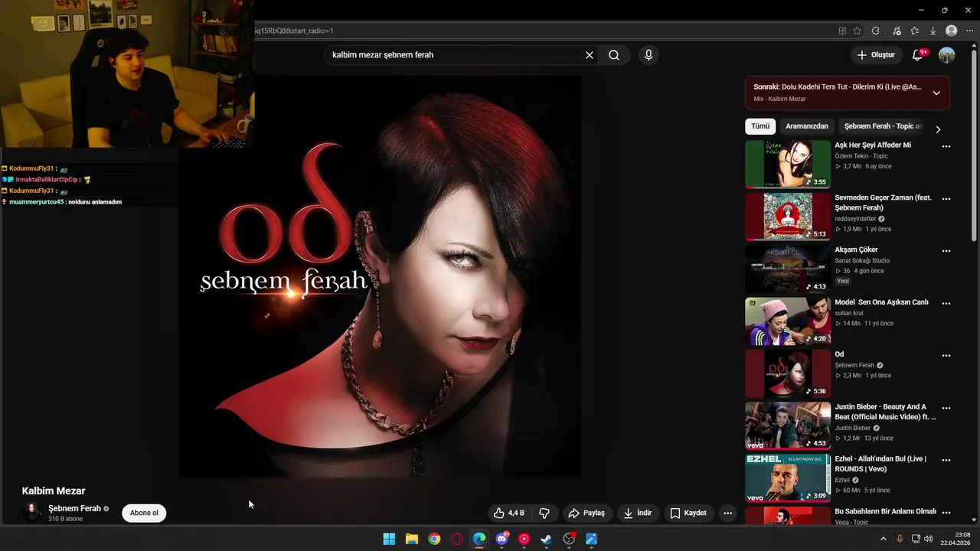Open Steam from the taskbar
Viewport: 980px width, 551px height.
546,539
